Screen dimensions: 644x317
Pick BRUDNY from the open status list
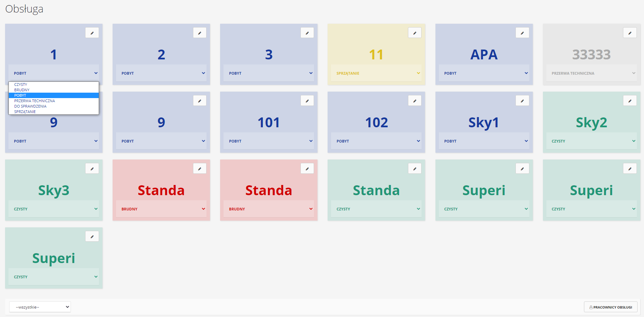coord(22,90)
